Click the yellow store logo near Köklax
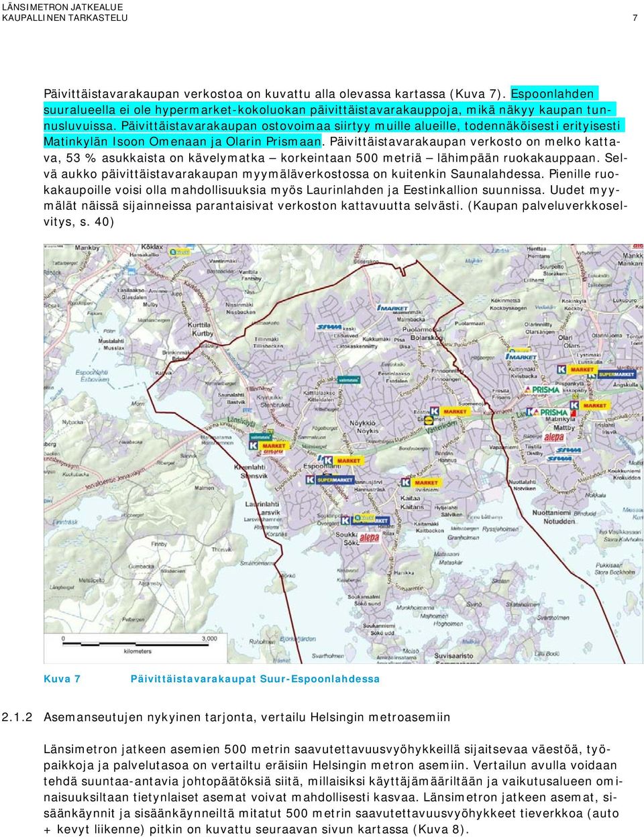 tap(179, 252)
